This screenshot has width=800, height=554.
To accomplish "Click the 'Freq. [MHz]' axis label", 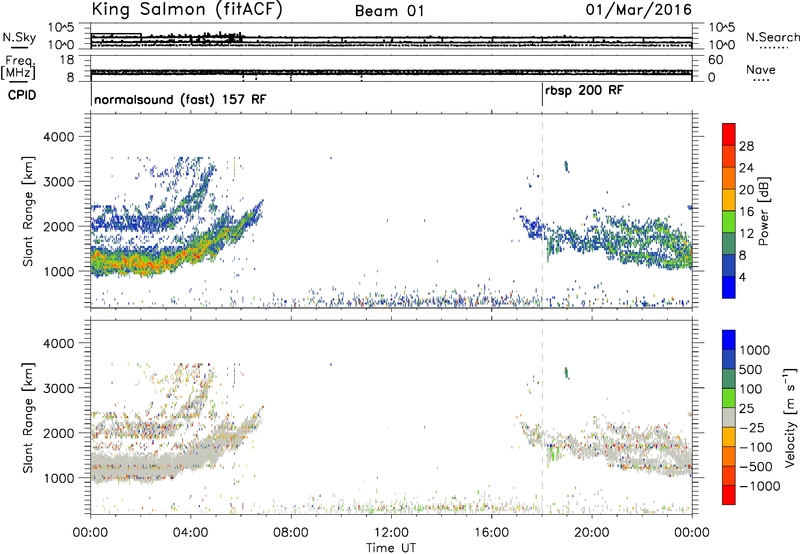I will pos(18,68).
